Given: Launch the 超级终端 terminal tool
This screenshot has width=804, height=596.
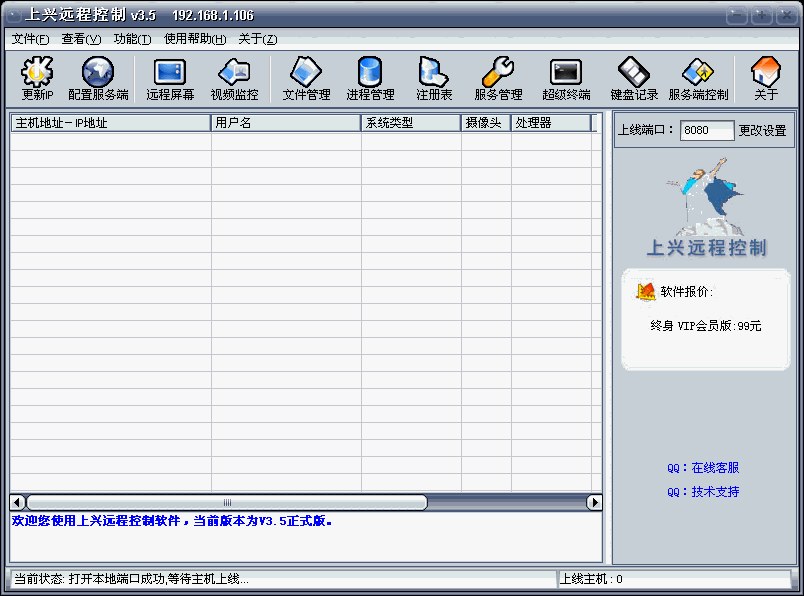Looking at the screenshot, I should 566,78.
